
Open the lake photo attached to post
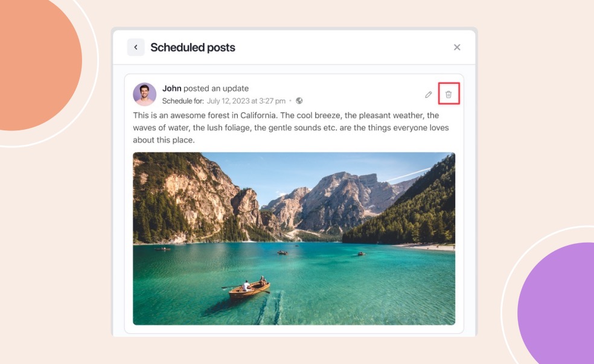tap(294, 238)
